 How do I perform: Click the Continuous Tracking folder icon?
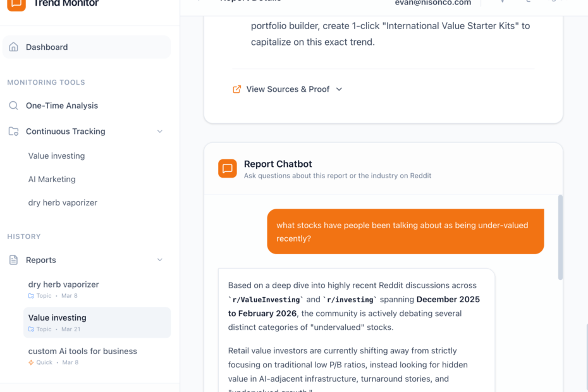click(13, 132)
